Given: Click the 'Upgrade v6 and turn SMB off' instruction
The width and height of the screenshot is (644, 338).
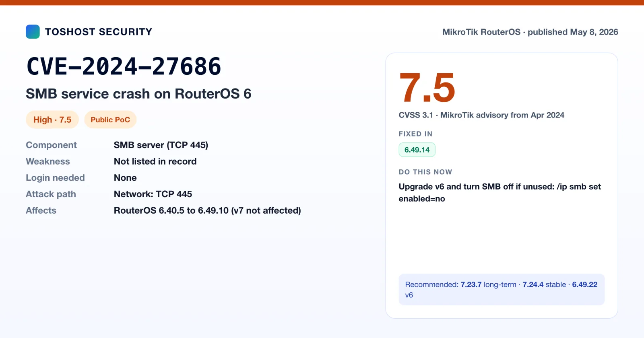Looking at the screenshot, I should (x=500, y=193).
